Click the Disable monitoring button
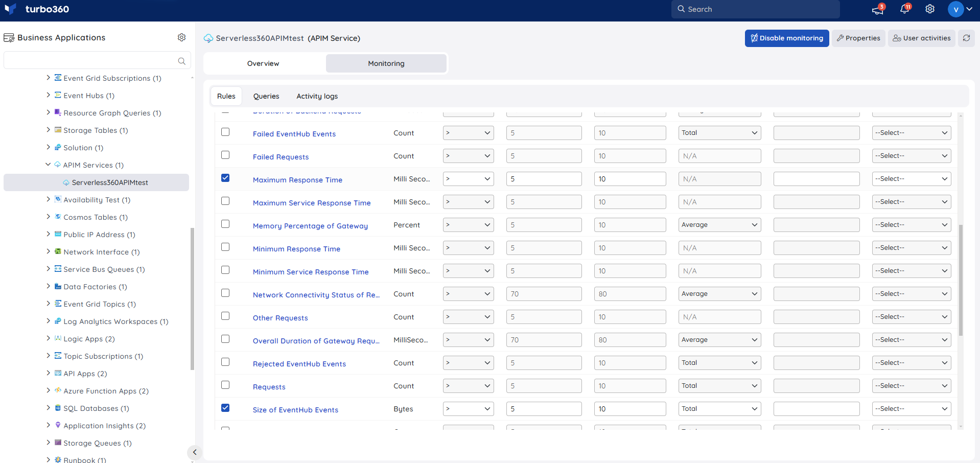Image resolution: width=980 pixels, height=463 pixels. (x=787, y=38)
